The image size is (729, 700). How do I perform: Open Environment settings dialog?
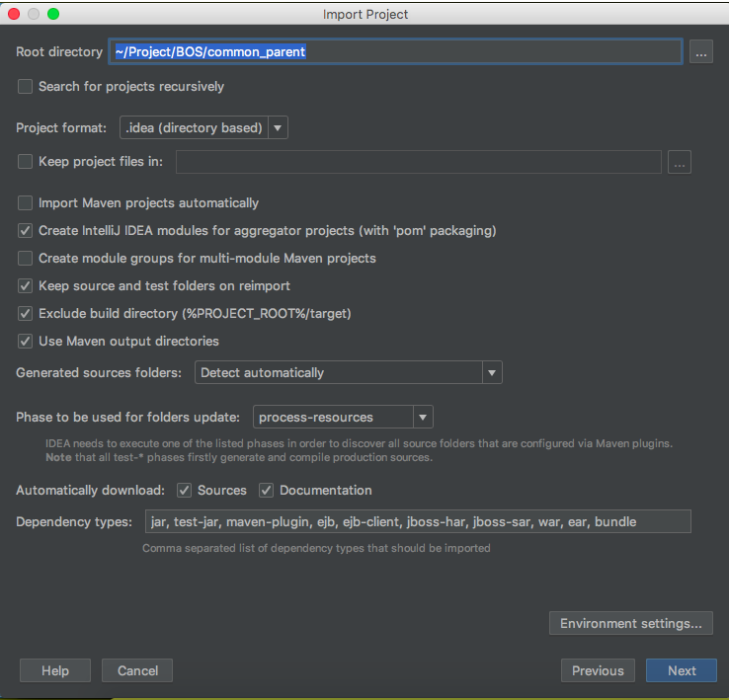tap(630, 624)
